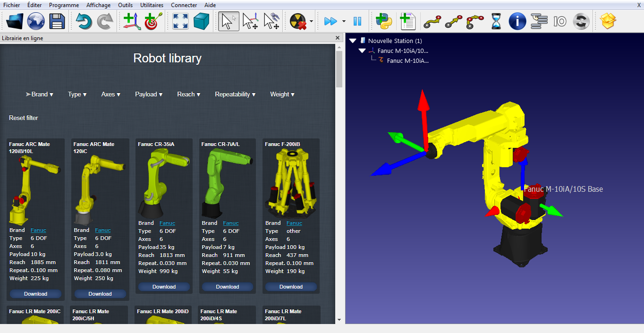The width and height of the screenshot is (644, 333).
Task: Pause the simulation
Action: (357, 21)
